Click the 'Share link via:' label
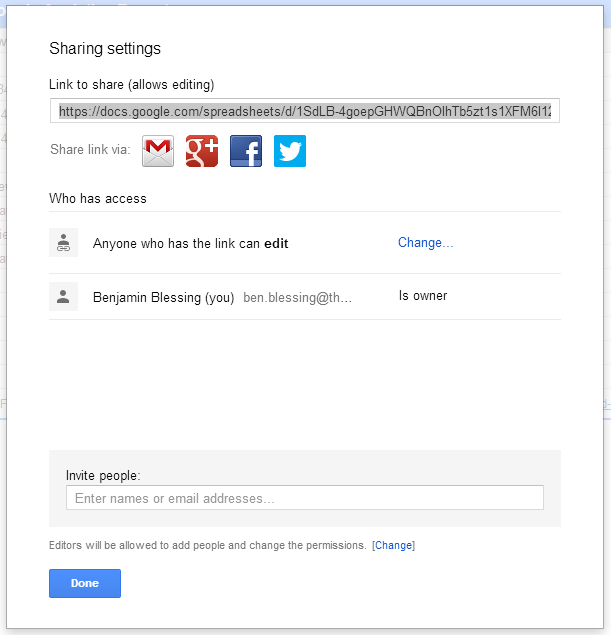This screenshot has width=611, height=635. point(90,149)
